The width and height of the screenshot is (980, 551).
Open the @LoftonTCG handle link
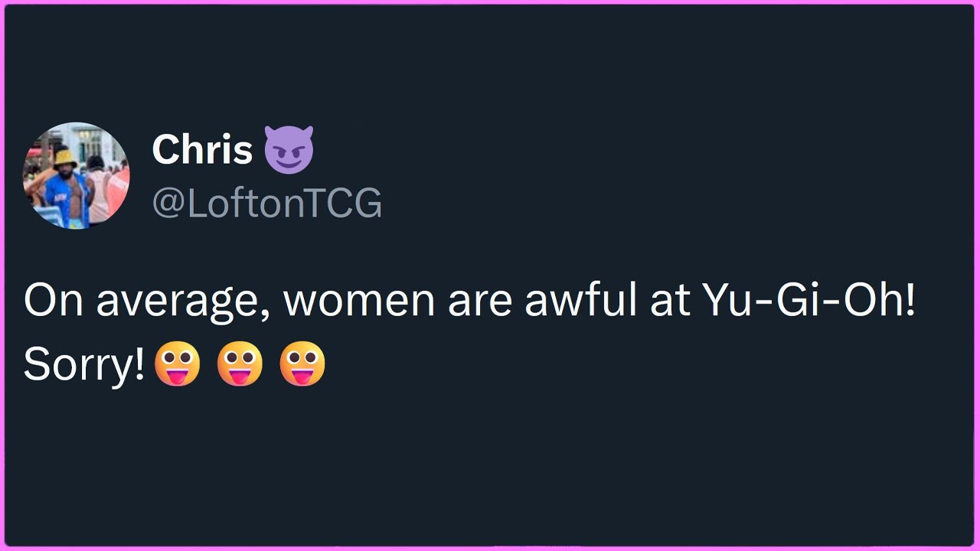tap(266, 203)
